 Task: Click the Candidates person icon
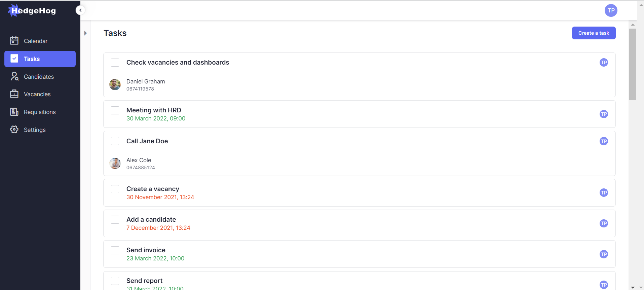tap(14, 76)
